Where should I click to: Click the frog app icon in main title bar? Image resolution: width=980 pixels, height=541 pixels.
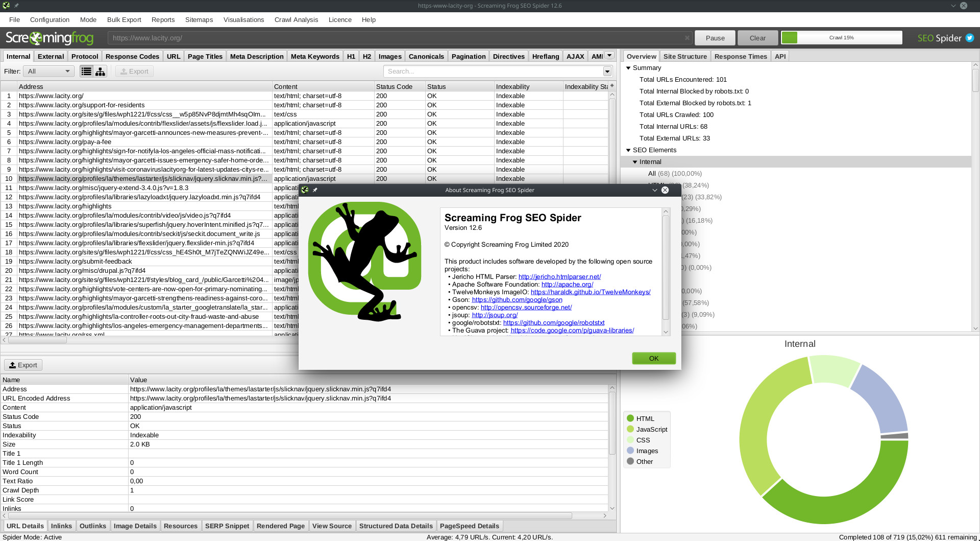[6, 6]
